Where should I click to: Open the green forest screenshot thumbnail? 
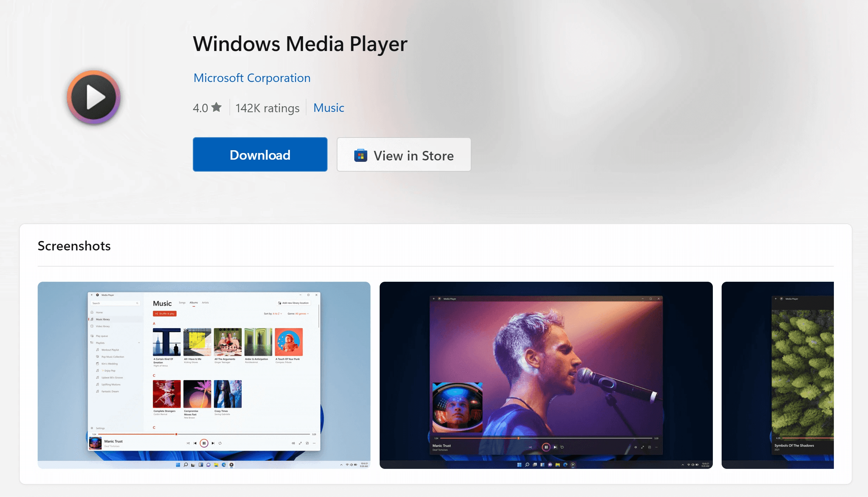pyautogui.click(x=778, y=375)
